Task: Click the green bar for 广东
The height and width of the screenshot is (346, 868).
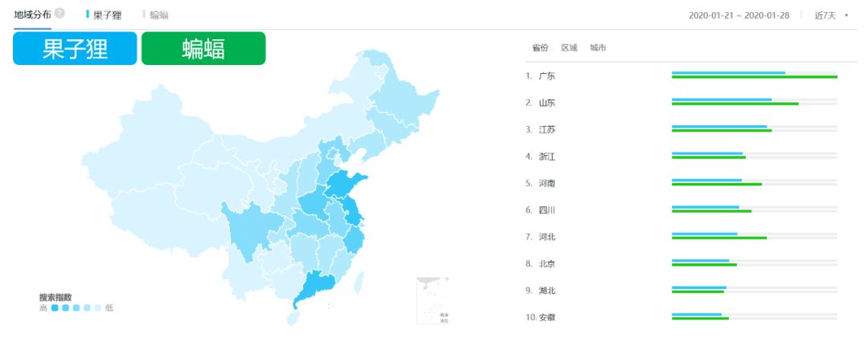Action: point(754,77)
